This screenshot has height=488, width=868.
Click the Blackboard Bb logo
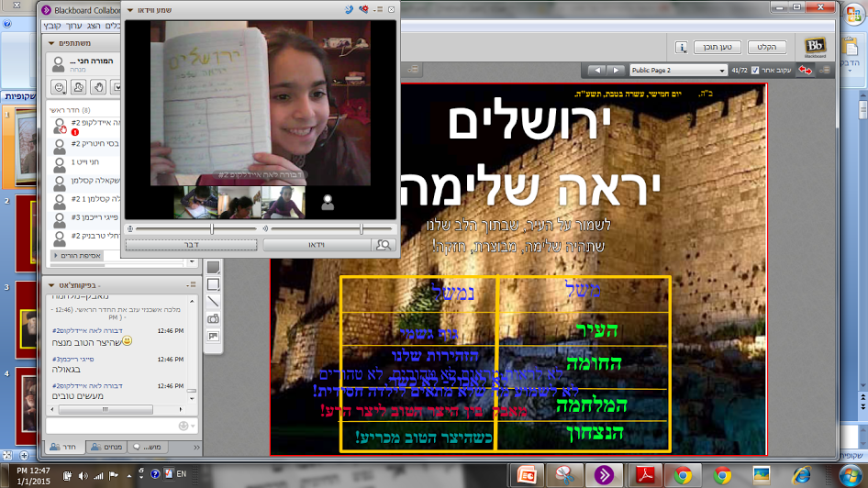[x=815, y=47]
